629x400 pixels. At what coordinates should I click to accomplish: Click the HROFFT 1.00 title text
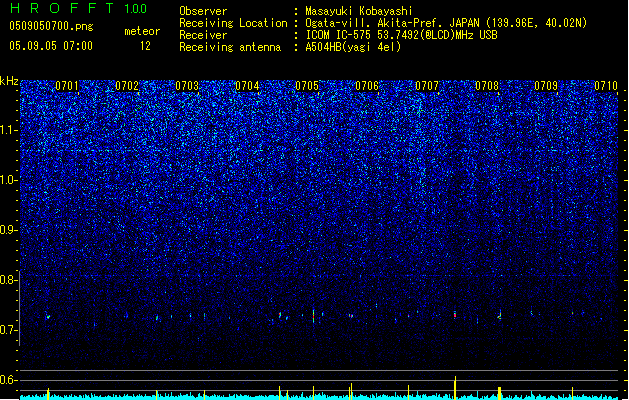tap(79, 8)
